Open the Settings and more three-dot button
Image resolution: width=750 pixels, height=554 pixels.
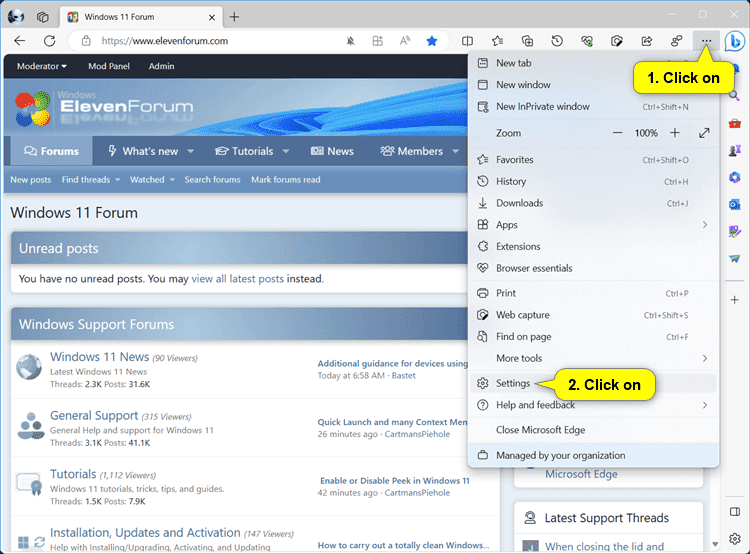tap(706, 41)
